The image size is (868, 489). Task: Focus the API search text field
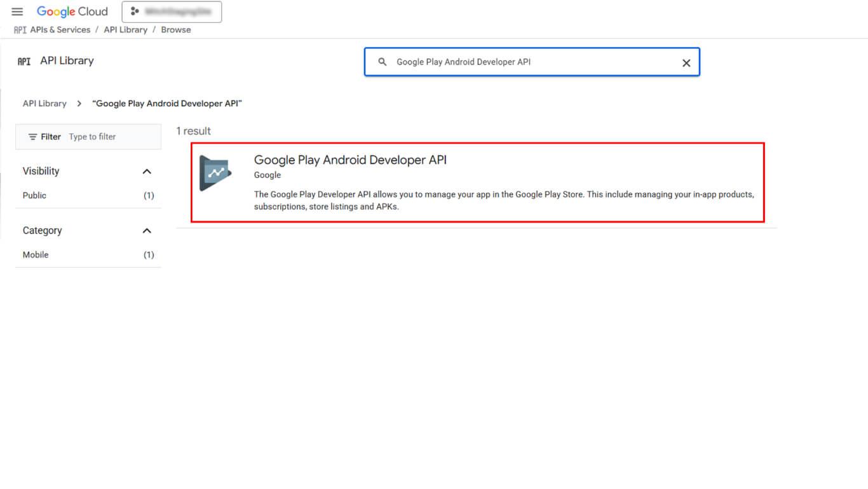(534, 62)
